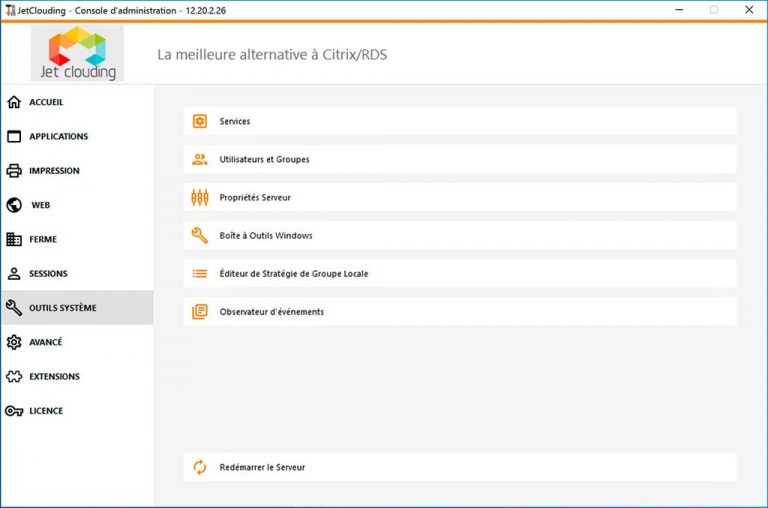
Task: Click the JetClouding title bar app icon
Action: pos(10,10)
